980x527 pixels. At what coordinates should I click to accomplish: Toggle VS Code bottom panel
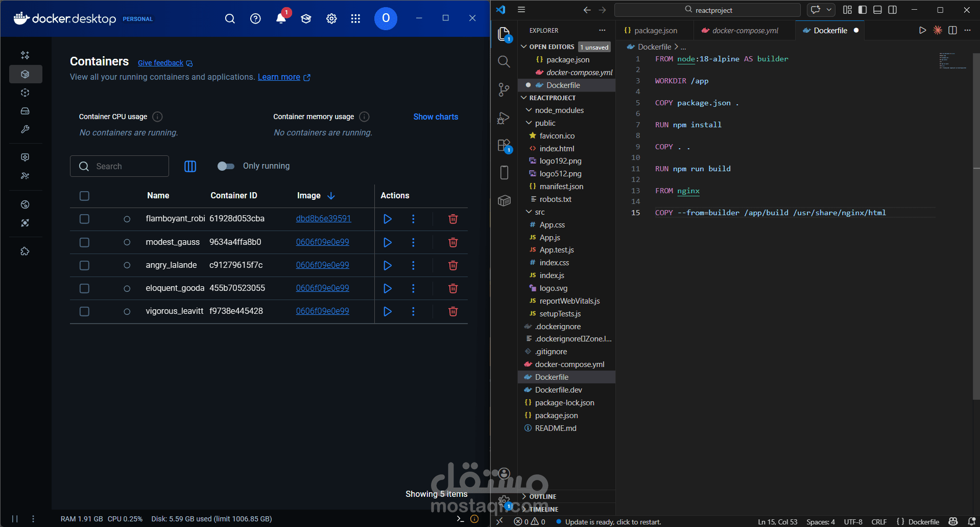[877, 10]
